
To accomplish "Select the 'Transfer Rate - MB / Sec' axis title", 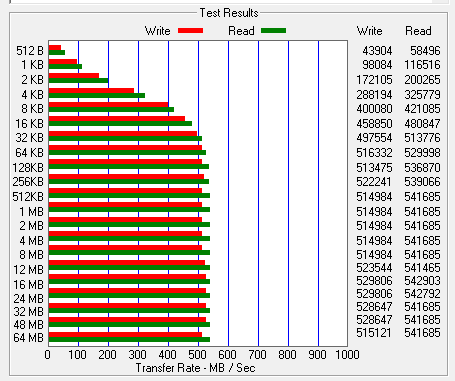I will [195, 368].
